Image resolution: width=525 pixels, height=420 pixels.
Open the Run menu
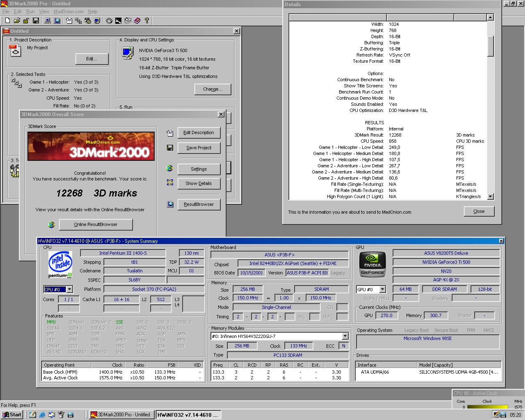[x=30, y=11]
